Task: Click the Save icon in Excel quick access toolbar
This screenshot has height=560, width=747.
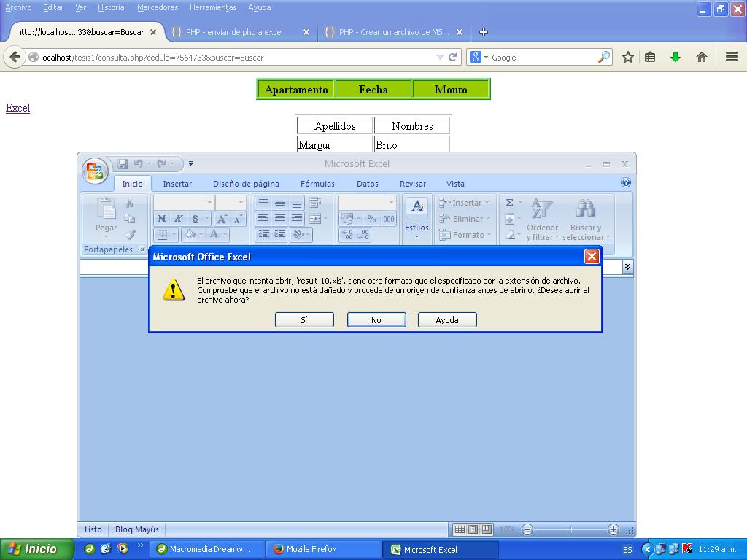Action: coord(123,164)
